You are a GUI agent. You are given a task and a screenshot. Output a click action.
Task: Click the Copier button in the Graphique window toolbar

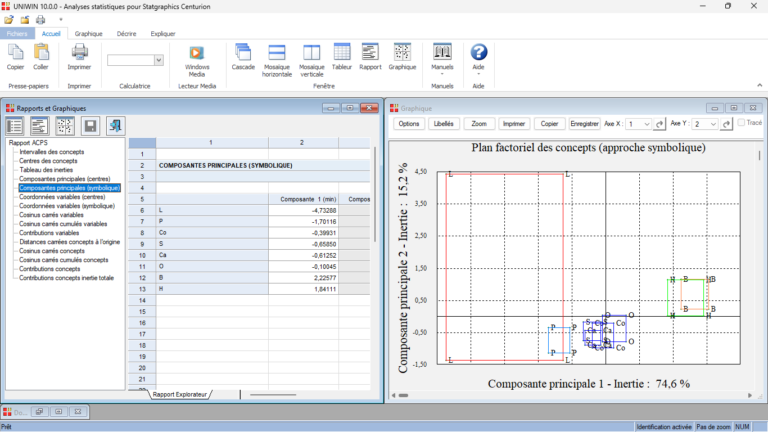[x=549, y=124]
